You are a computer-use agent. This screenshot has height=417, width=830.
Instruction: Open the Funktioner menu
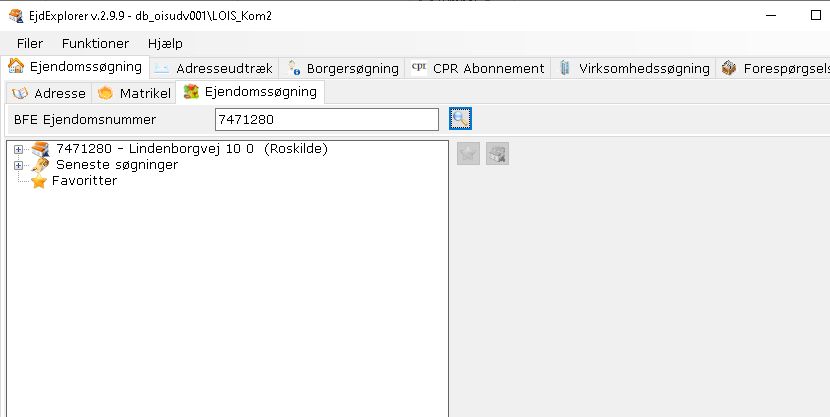[x=95, y=43]
